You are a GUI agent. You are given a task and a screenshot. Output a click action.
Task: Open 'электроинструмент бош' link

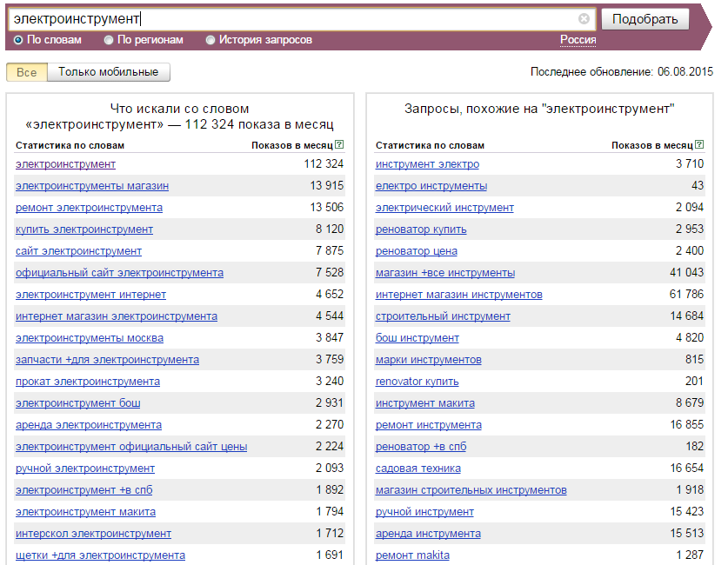pos(78,403)
